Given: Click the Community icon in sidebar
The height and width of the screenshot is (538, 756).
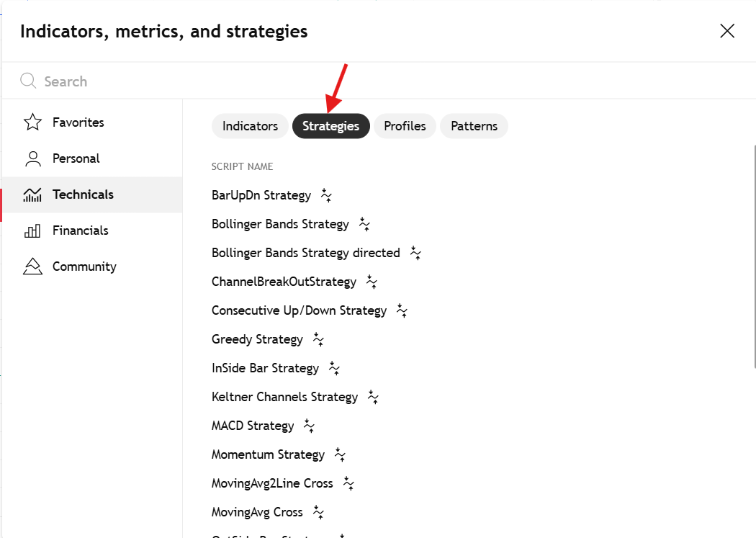Looking at the screenshot, I should point(32,266).
